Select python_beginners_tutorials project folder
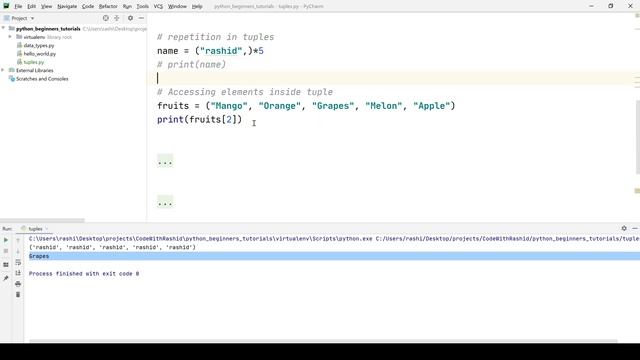The height and width of the screenshot is (360, 640). (x=48, y=29)
